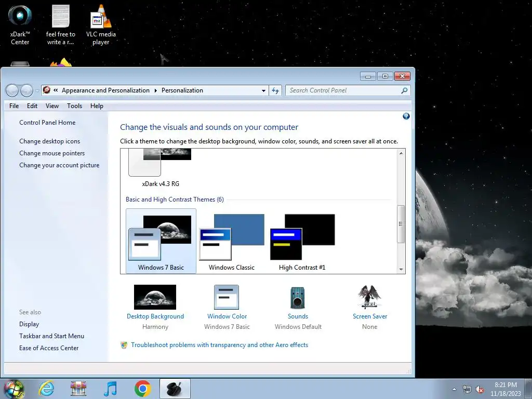The image size is (532, 399).
Task: Click the double chevron in address bar
Action: (x=56, y=90)
